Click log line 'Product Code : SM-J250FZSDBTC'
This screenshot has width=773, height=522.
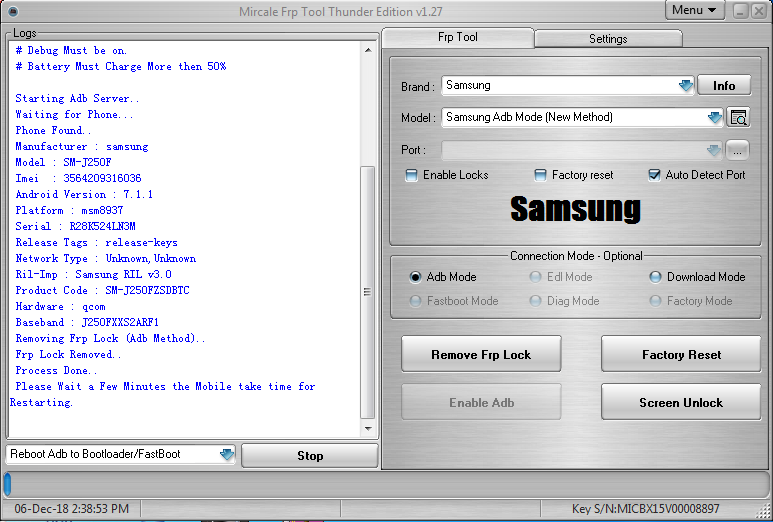pyautogui.click(x=103, y=290)
